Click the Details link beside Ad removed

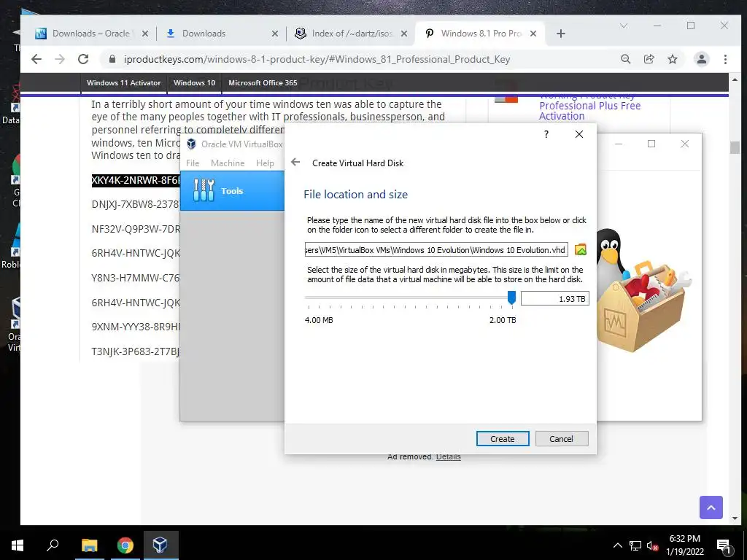pos(449,456)
